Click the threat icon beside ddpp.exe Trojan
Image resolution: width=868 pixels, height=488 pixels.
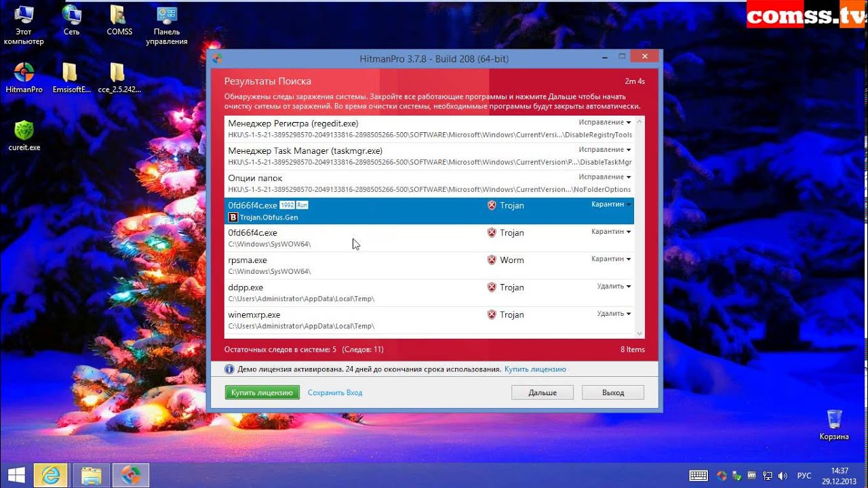click(x=492, y=287)
